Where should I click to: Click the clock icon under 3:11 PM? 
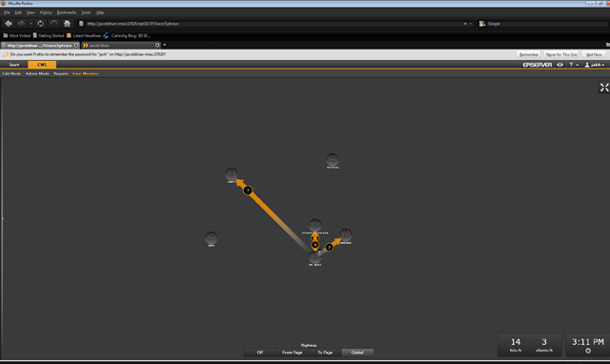coord(588,351)
